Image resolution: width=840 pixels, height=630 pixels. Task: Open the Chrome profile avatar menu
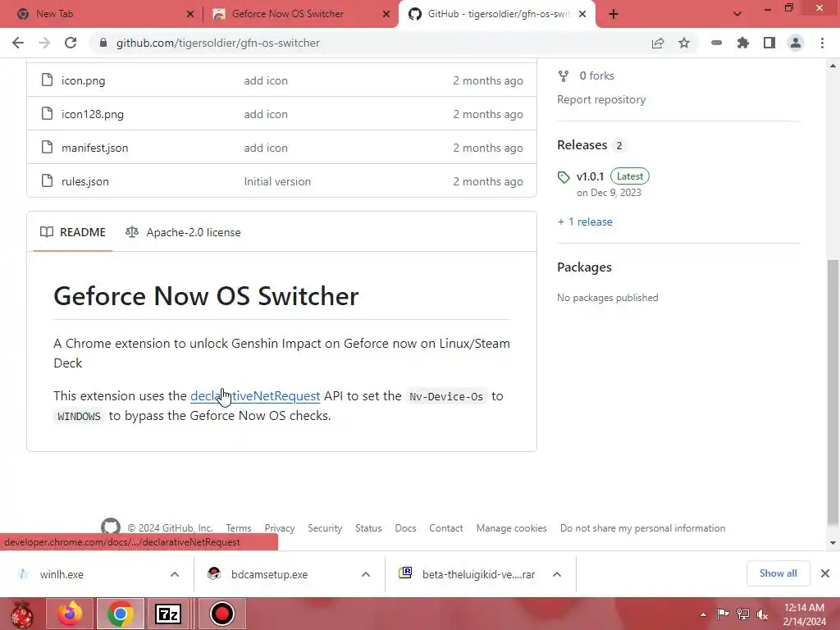(796, 43)
